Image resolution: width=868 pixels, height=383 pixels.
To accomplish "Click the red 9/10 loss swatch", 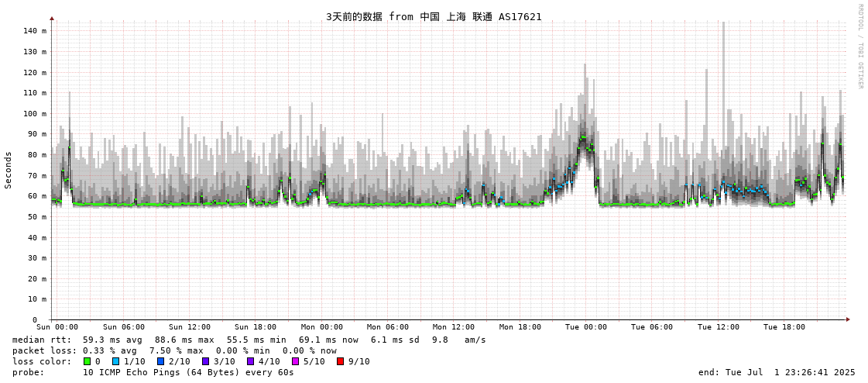I will 340,361.
